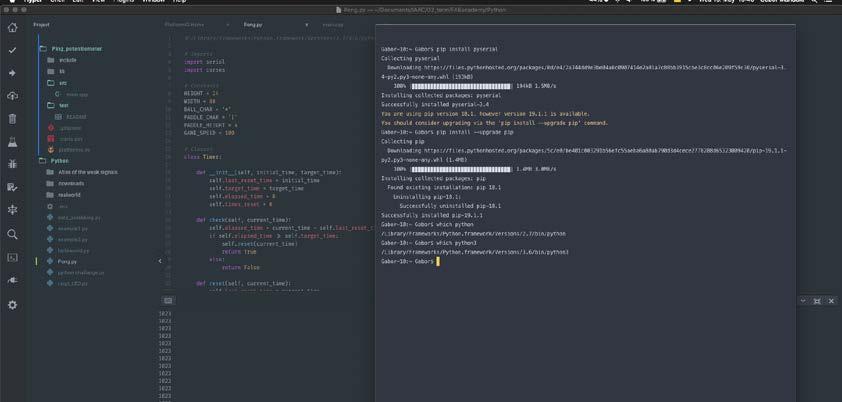The height and width of the screenshot is (402, 842).
Task: Click the keyboard icon above the serial output
Action: point(168,301)
